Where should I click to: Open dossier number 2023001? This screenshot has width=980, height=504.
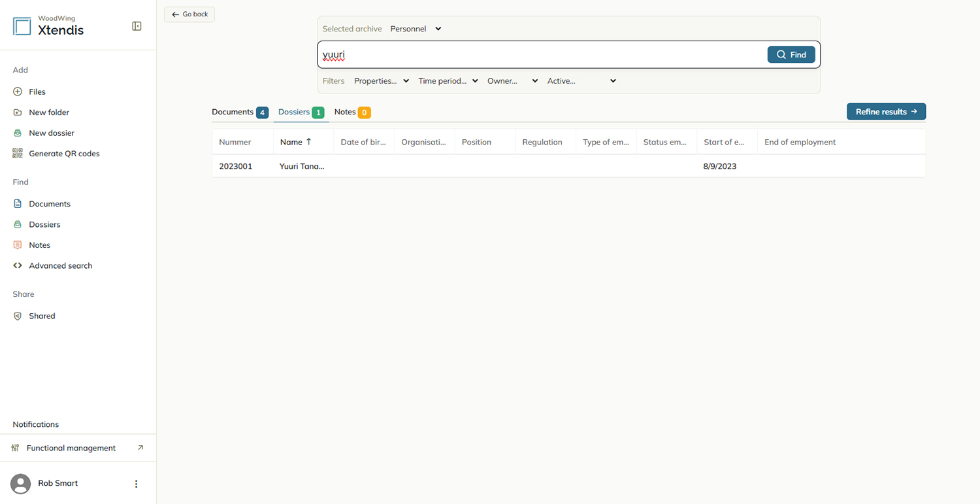236,166
